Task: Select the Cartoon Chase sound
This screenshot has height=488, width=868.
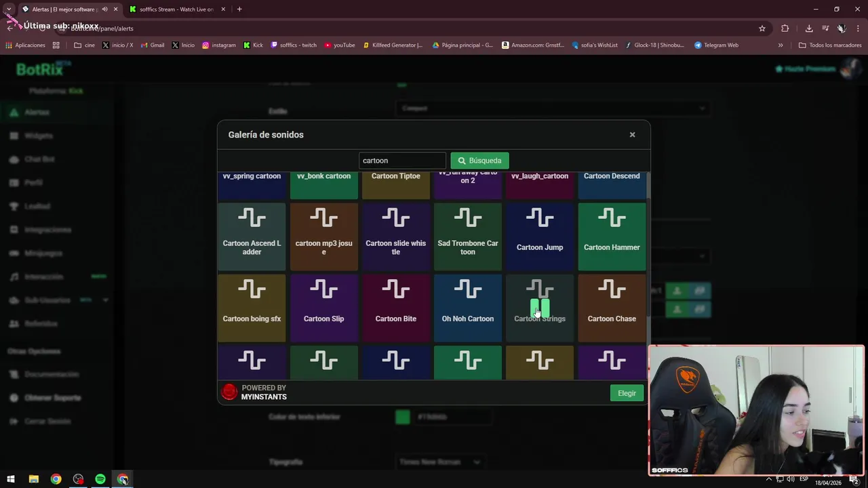Action: pos(612,308)
